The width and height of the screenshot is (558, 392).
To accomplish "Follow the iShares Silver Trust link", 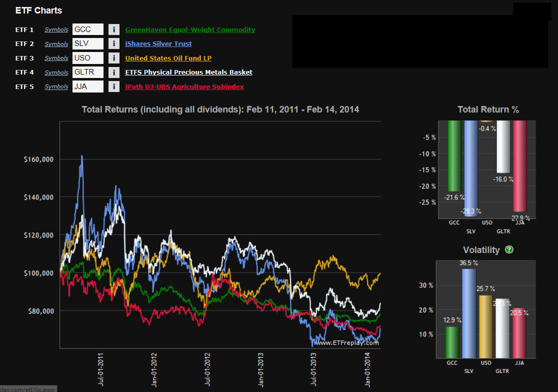I will [x=158, y=44].
